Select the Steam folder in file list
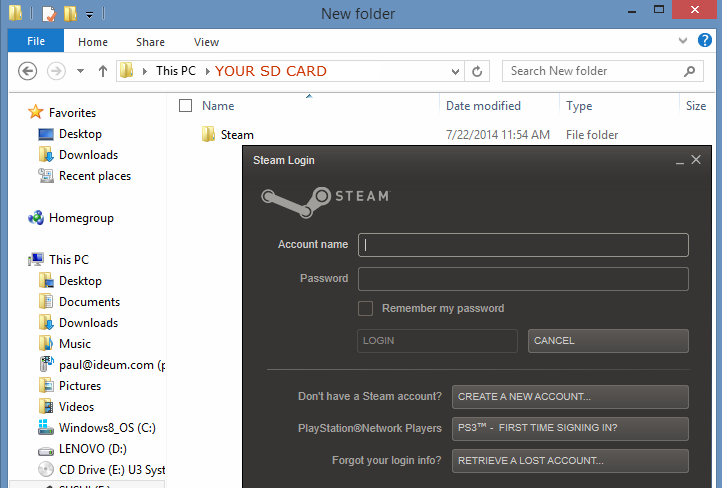This screenshot has height=488, width=722. point(228,134)
